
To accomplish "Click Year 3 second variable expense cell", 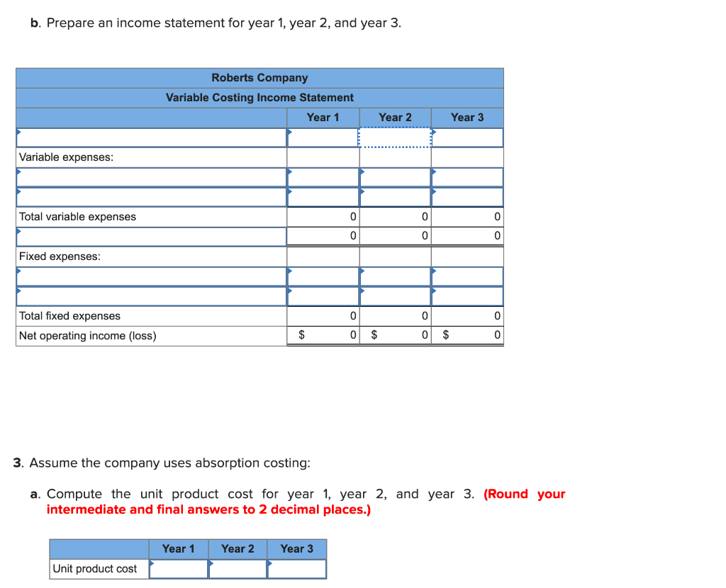I will (467, 197).
